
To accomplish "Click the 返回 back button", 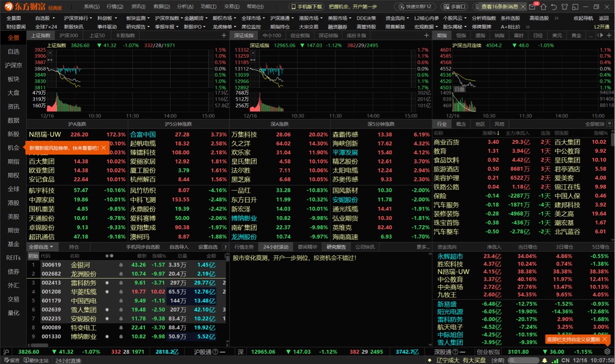I will coord(604,18).
